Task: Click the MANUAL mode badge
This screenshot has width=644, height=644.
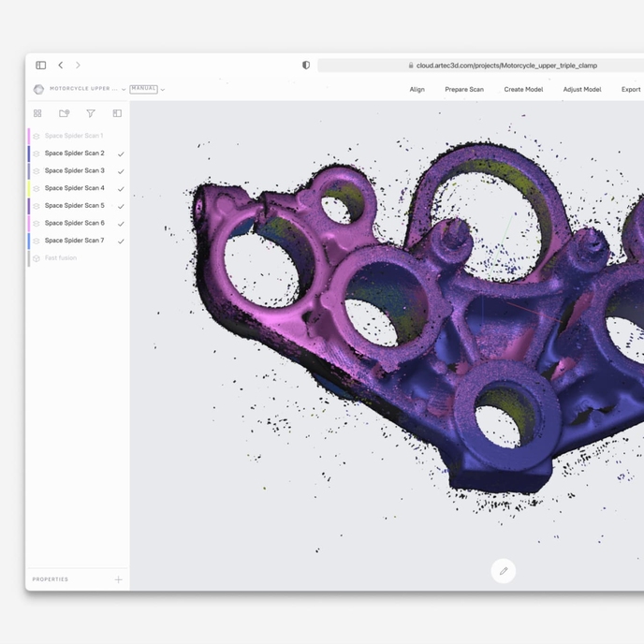Action: click(144, 89)
